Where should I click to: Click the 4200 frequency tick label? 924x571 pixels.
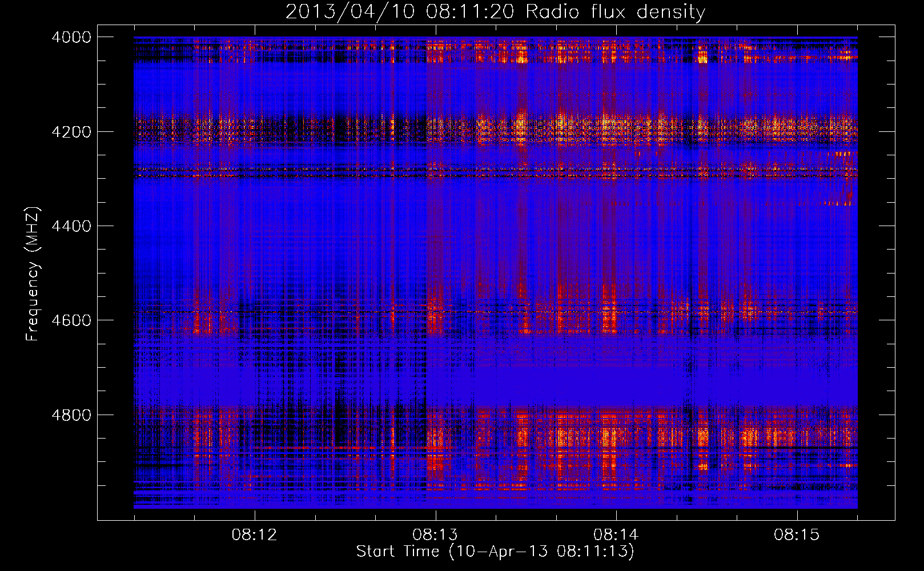[71, 132]
